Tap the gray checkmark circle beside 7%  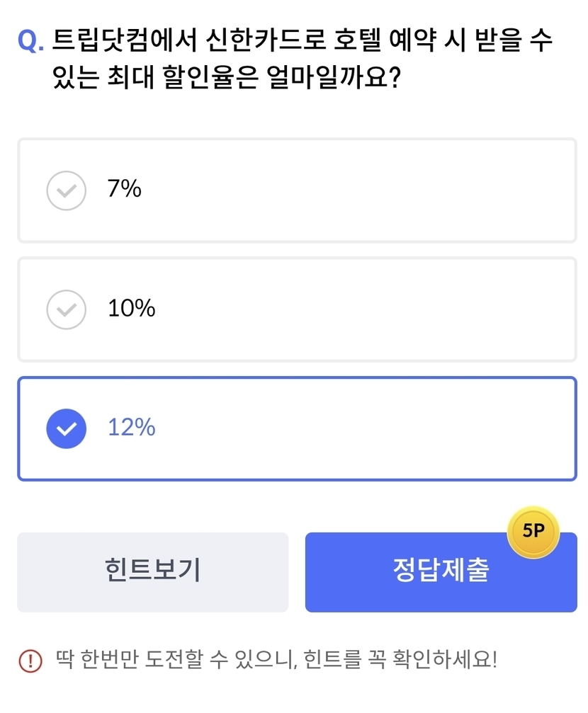66,190
